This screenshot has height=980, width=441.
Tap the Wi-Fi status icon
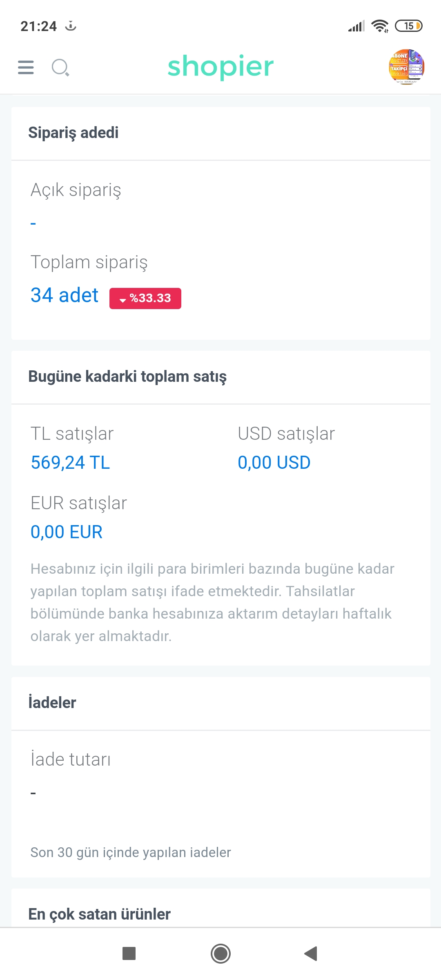[x=380, y=26]
